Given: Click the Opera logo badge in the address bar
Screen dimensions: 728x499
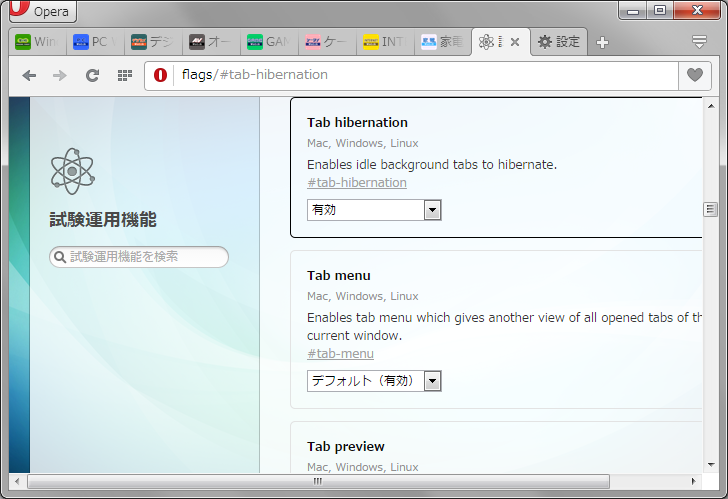Looking at the screenshot, I should (160, 75).
